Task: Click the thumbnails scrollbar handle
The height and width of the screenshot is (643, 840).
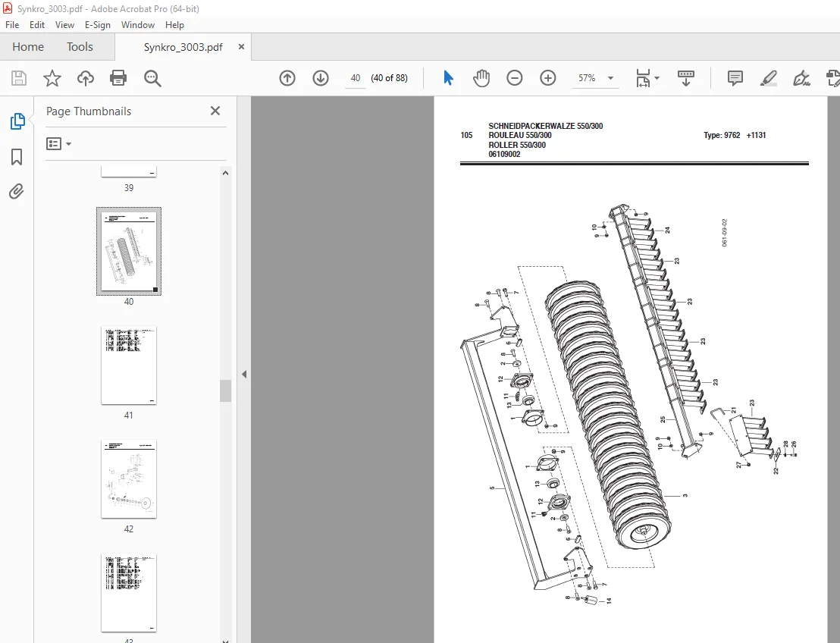Action: [225, 391]
